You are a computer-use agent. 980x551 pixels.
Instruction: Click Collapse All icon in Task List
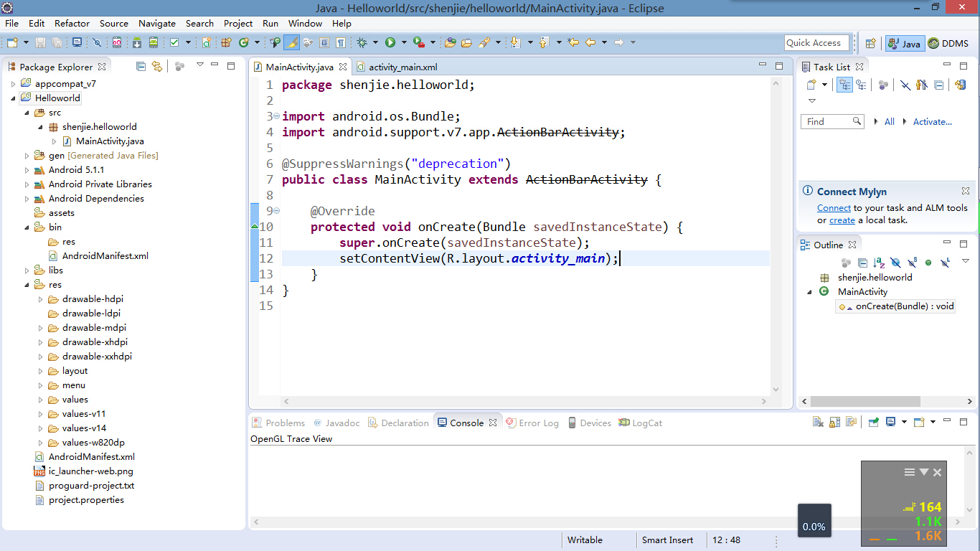tap(938, 85)
